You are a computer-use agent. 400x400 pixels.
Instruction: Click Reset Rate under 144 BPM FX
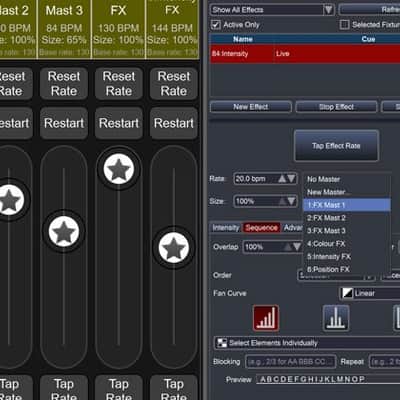click(174, 84)
